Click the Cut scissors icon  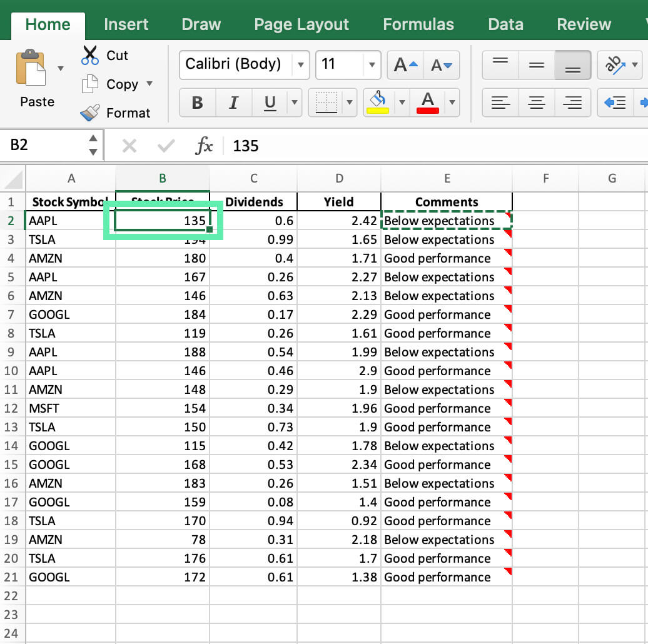coord(89,56)
